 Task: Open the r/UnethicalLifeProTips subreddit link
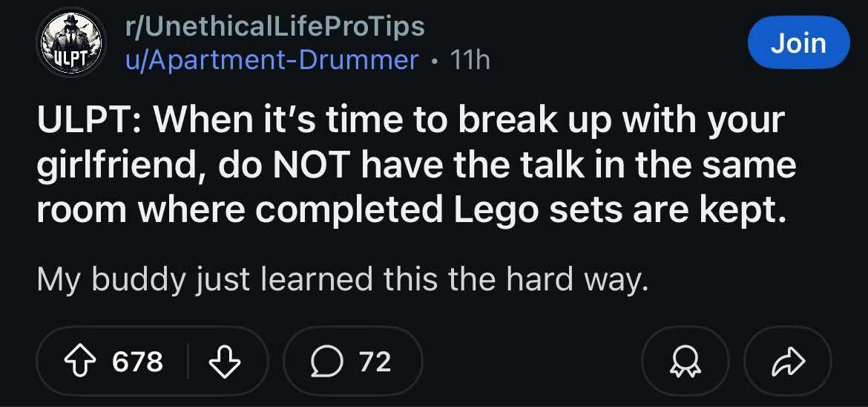274,25
